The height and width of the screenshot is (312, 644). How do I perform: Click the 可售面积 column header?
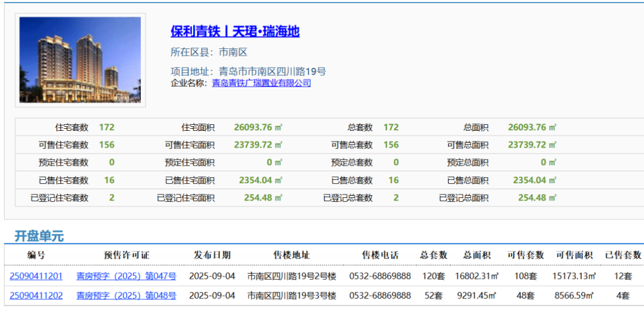click(x=574, y=255)
